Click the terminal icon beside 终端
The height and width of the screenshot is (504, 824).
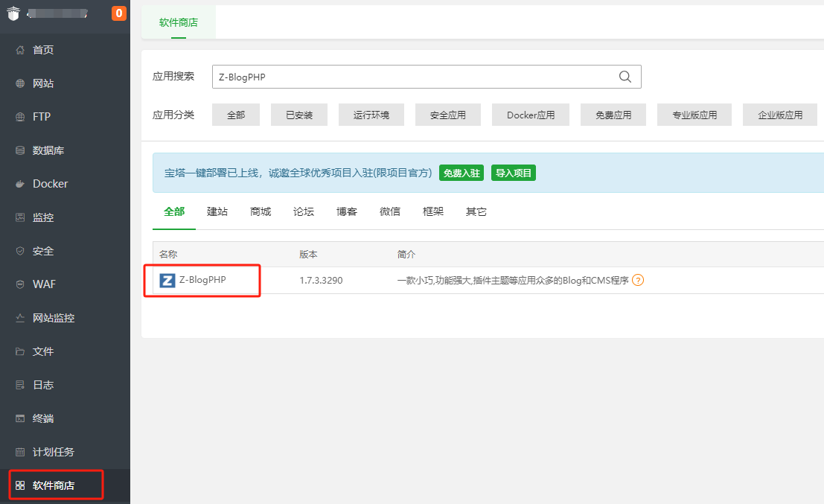(x=20, y=418)
